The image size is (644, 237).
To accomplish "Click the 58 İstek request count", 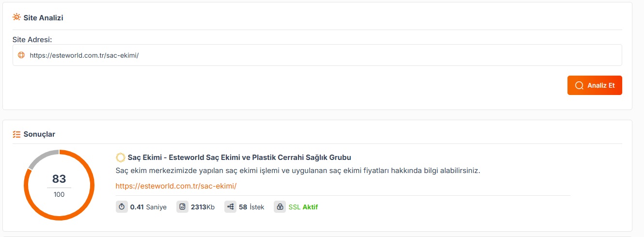I will (x=251, y=207).
